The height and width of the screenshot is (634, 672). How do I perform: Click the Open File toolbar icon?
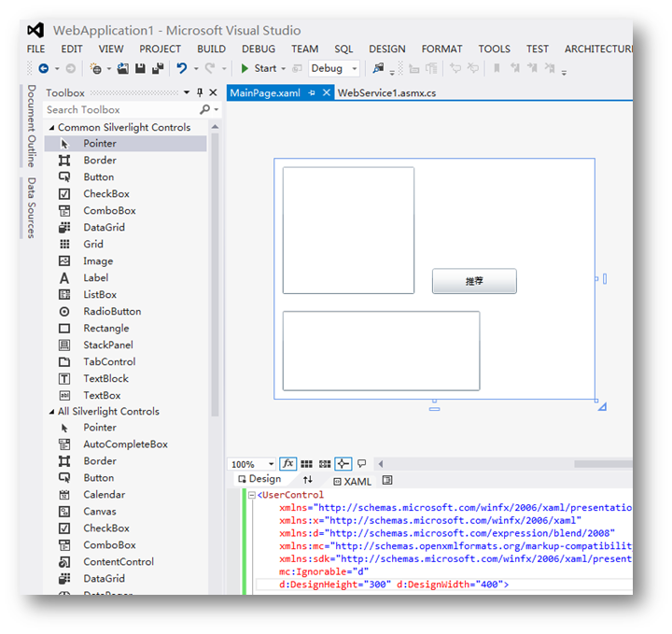tap(123, 68)
